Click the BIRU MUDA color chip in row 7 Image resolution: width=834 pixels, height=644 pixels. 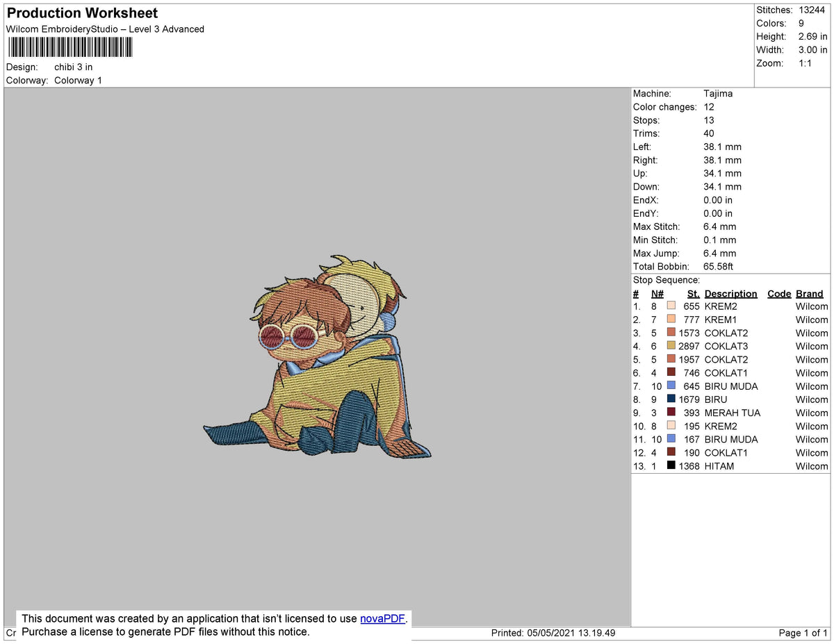tap(671, 386)
